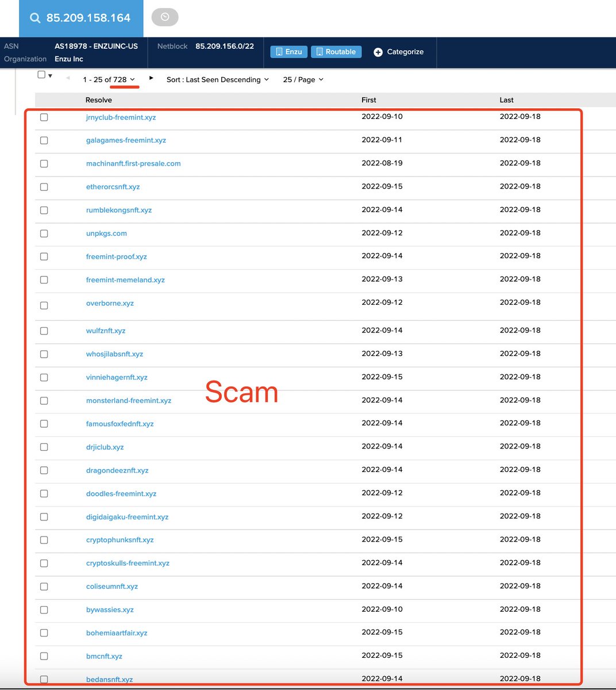Open bmcnft.xyz link
Image resolution: width=616 pixels, height=690 pixels.
coord(104,656)
